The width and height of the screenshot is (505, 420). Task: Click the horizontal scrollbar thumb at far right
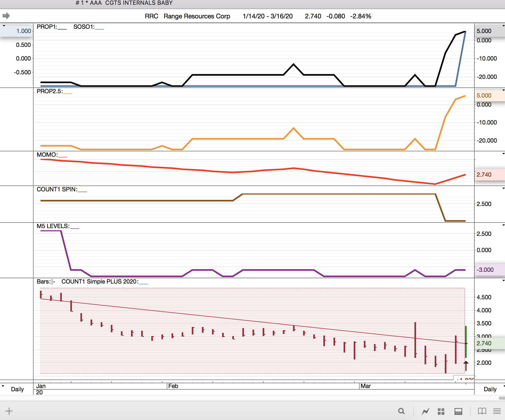click(x=502, y=398)
